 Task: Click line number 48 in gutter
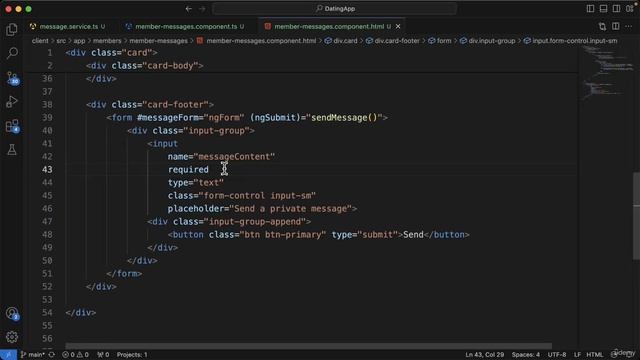tap(47, 235)
